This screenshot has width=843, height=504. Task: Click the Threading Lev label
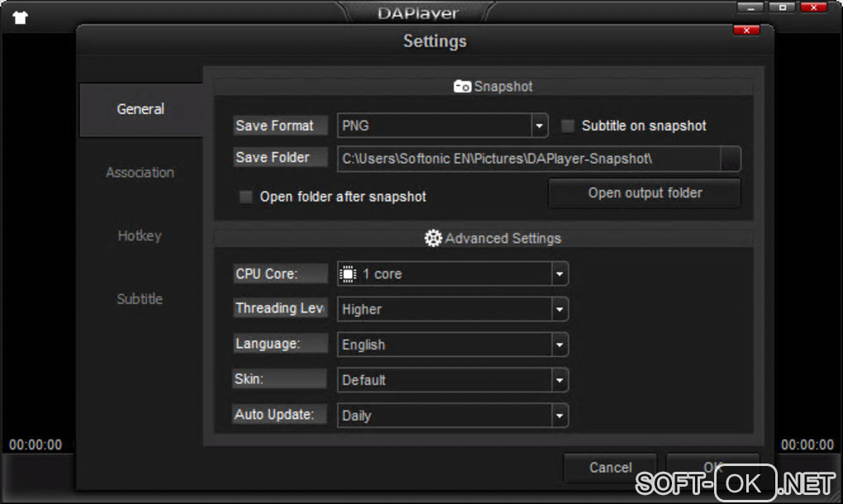[280, 308]
